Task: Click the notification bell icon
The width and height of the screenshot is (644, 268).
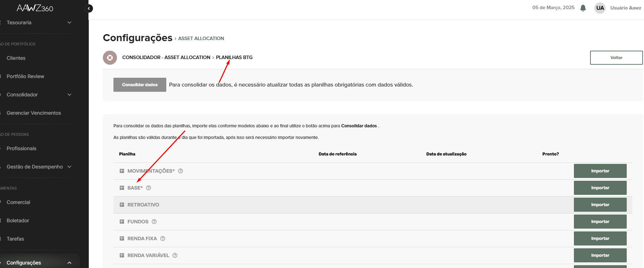Action: 583,8
